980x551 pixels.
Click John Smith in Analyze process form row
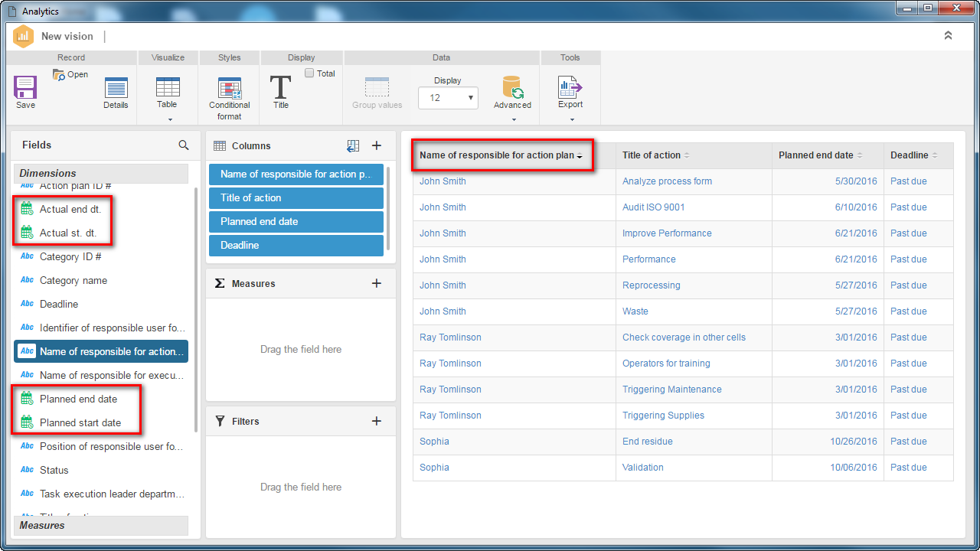click(x=443, y=181)
